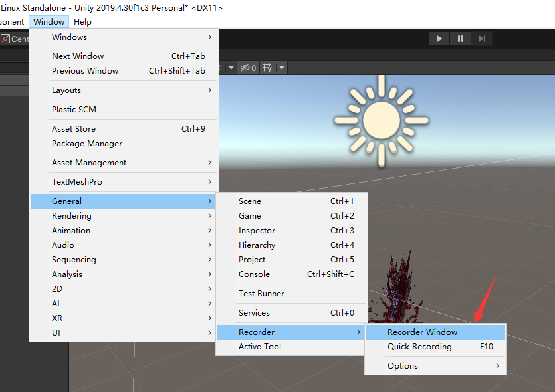Viewport: 555px width, 392px height.
Task: Click the Play button in toolbar
Action: (439, 39)
